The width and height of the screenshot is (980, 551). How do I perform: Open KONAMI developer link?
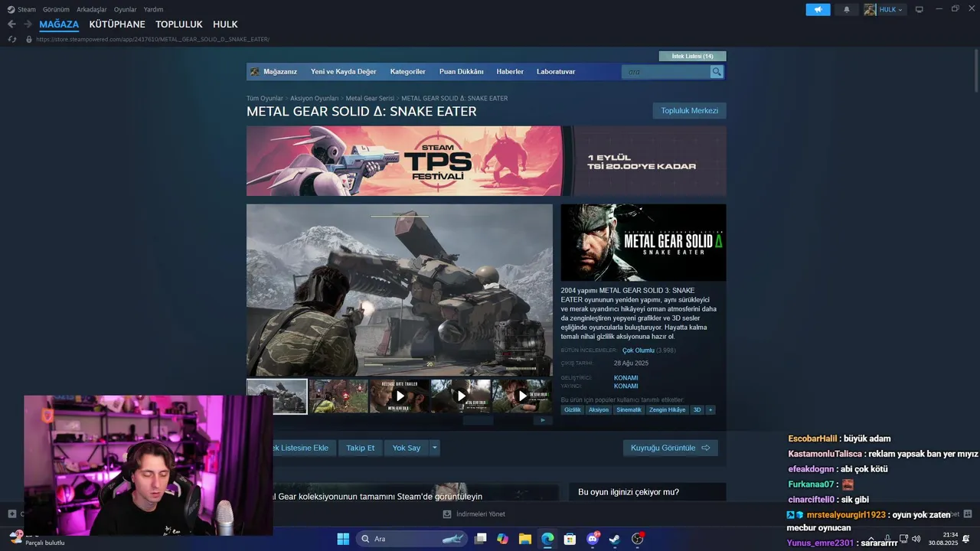pyautogui.click(x=626, y=378)
